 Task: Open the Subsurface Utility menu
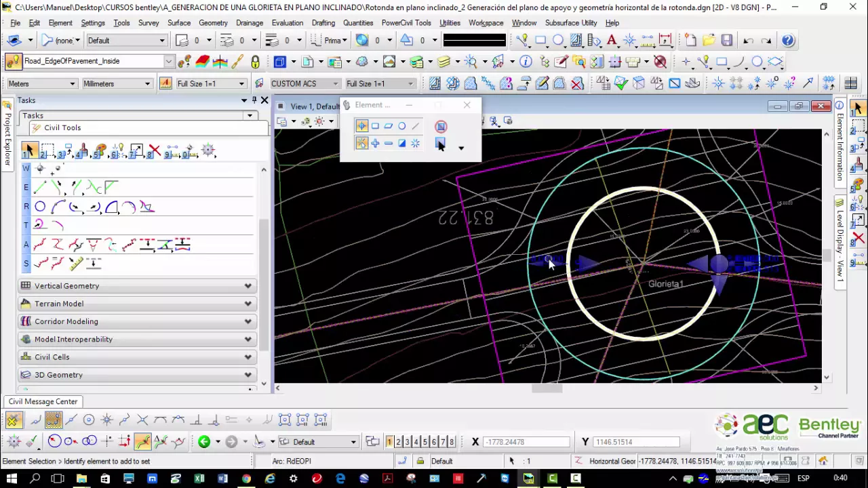pyautogui.click(x=571, y=22)
